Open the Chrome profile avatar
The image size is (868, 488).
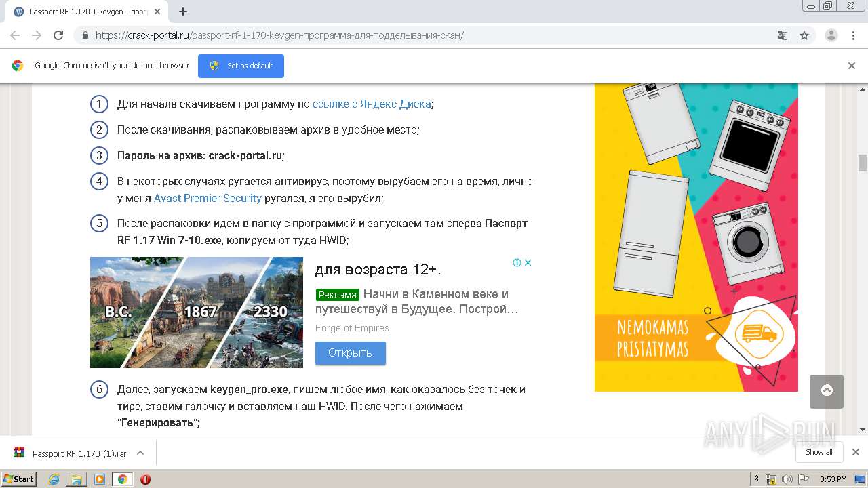coord(831,35)
